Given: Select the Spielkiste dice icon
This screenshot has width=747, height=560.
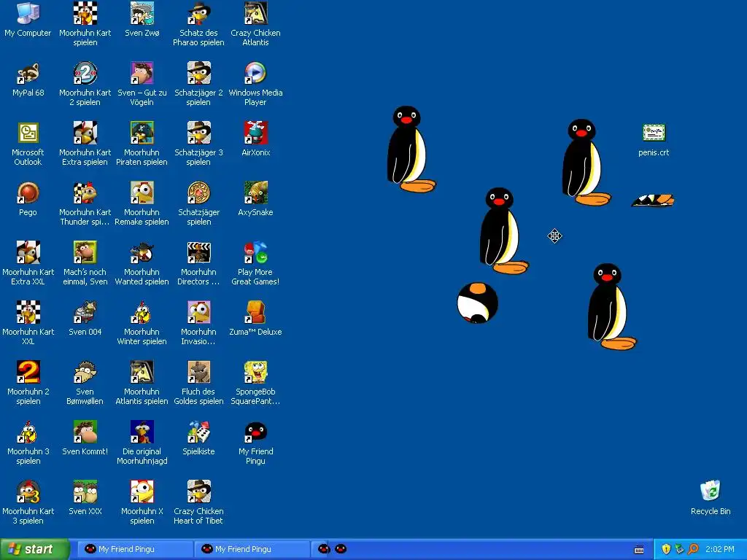Looking at the screenshot, I should [x=198, y=432].
